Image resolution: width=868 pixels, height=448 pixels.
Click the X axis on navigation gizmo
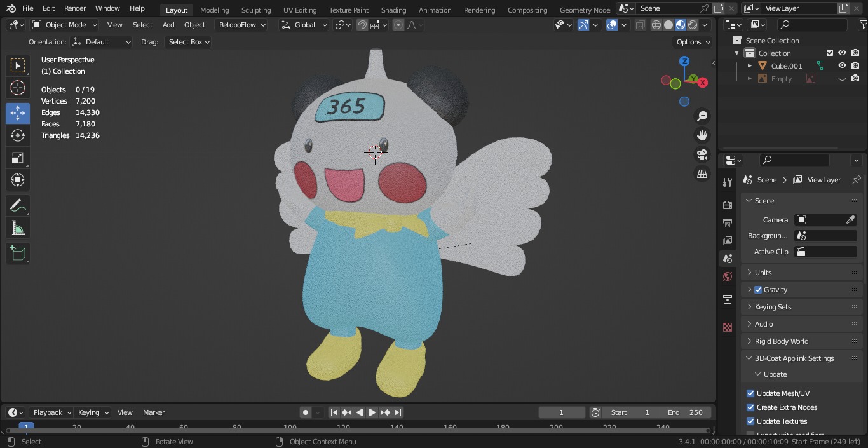(703, 83)
